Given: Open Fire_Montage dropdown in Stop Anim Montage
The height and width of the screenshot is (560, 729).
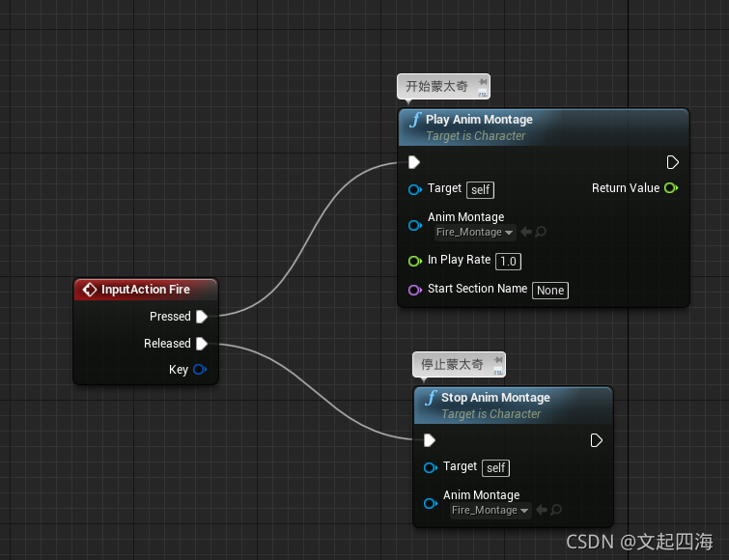Looking at the screenshot, I should pyautogui.click(x=491, y=510).
